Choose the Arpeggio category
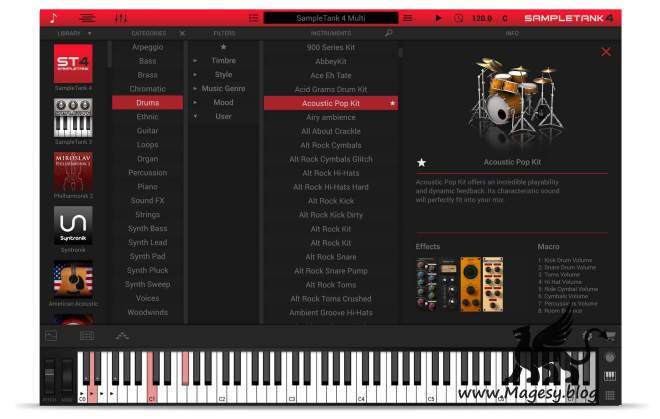The height and width of the screenshot is (419, 660). [x=147, y=47]
